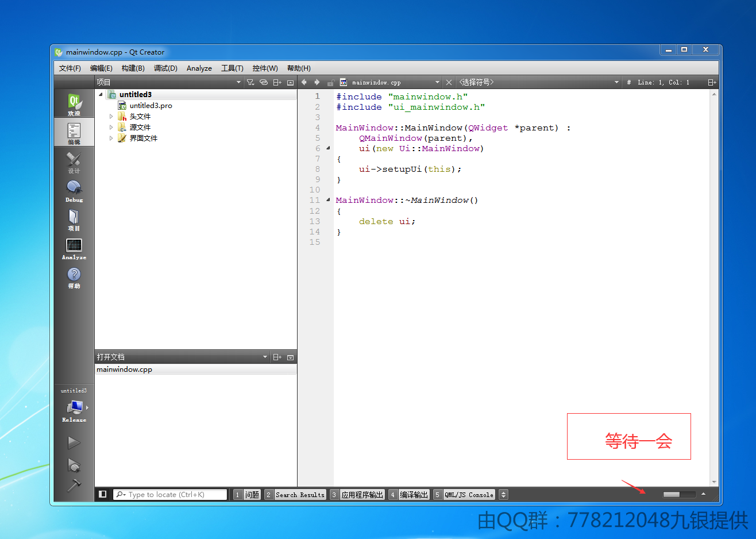Open the 选择符号 symbol dropdown
This screenshot has height=539, width=756.
(x=539, y=82)
